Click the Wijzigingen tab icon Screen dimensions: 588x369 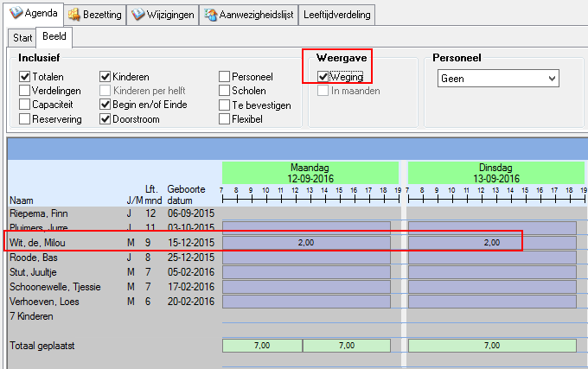pos(138,15)
